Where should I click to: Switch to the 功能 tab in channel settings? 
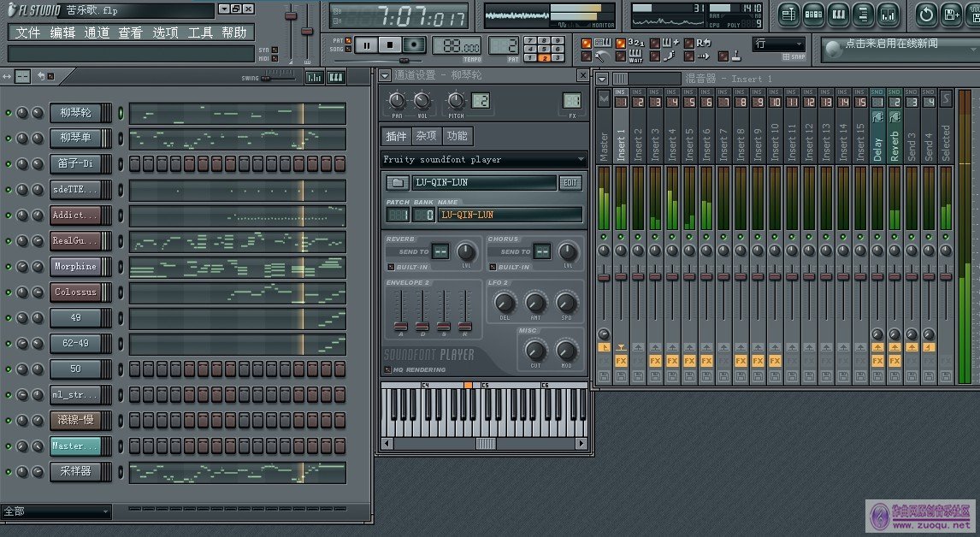(458, 136)
